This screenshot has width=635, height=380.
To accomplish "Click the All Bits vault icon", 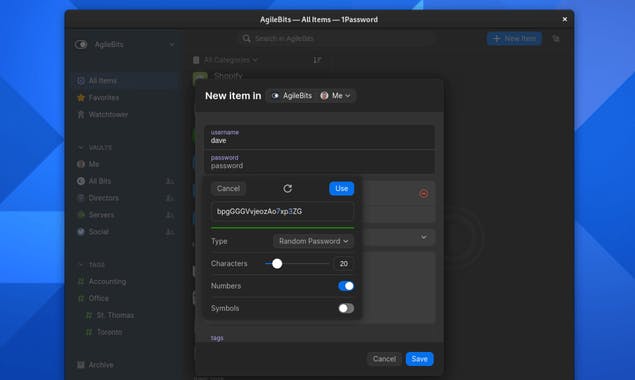I will pyautogui.click(x=81, y=181).
